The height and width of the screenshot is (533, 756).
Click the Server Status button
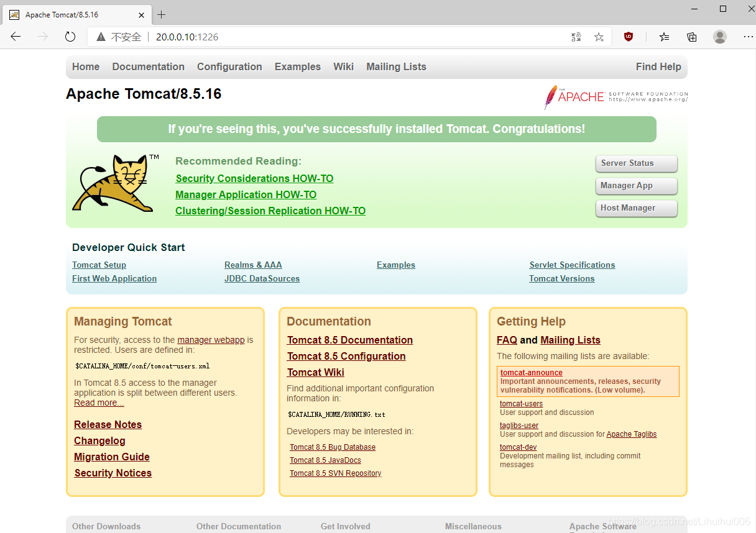coord(636,163)
